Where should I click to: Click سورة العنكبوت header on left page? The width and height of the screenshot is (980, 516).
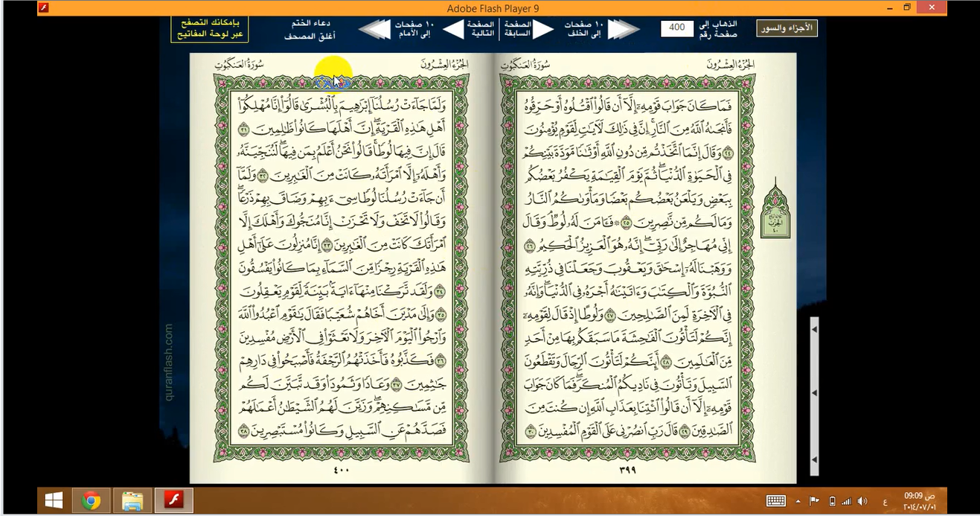click(x=240, y=64)
